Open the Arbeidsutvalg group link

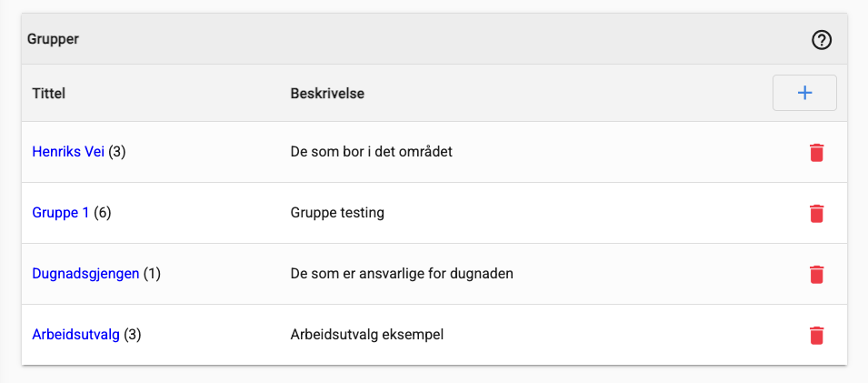point(75,335)
